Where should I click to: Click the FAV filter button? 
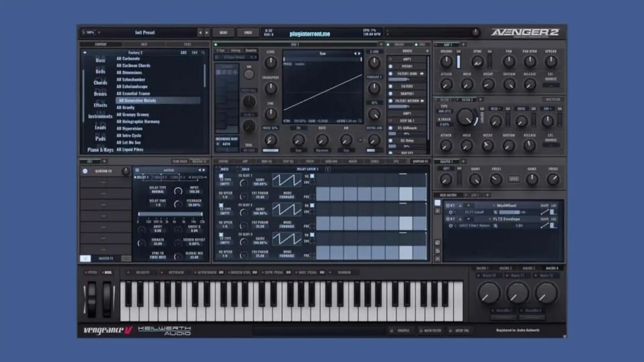pos(195,53)
